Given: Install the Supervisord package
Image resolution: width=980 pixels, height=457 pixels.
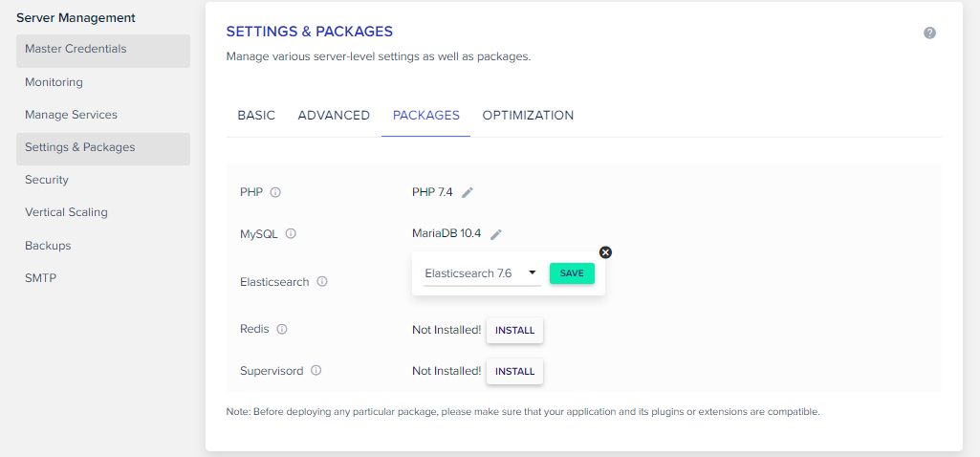Looking at the screenshot, I should click(x=515, y=371).
